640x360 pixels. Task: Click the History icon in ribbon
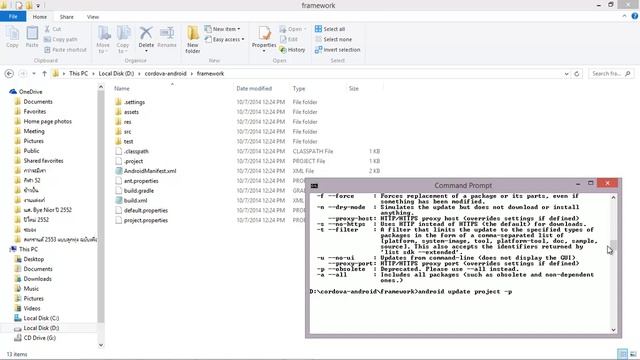coord(292,49)
